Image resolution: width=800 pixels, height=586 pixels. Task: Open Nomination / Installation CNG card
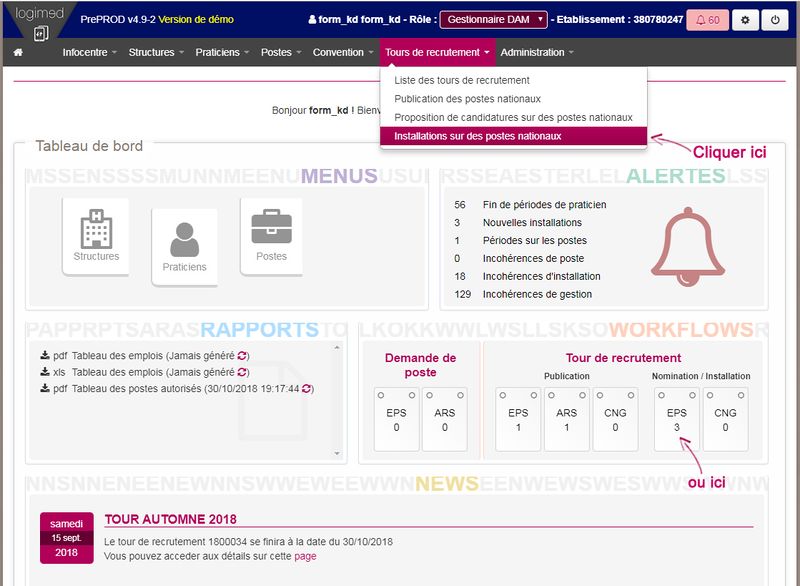point(725,420)
